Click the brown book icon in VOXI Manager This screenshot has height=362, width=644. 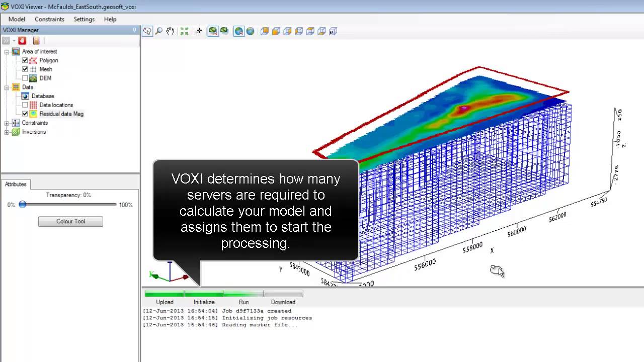[x=36, y=41]
